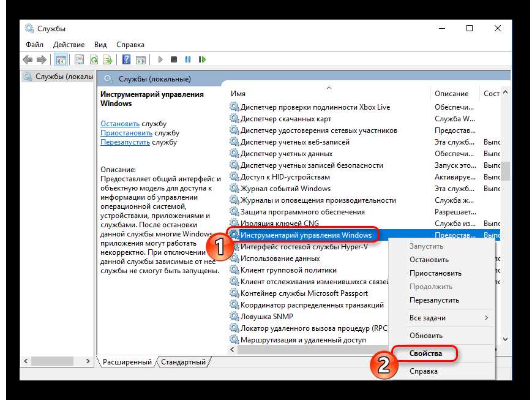Select Журналы и оповещения производительности service
532x400 pixels.
[x=318, y=200]
